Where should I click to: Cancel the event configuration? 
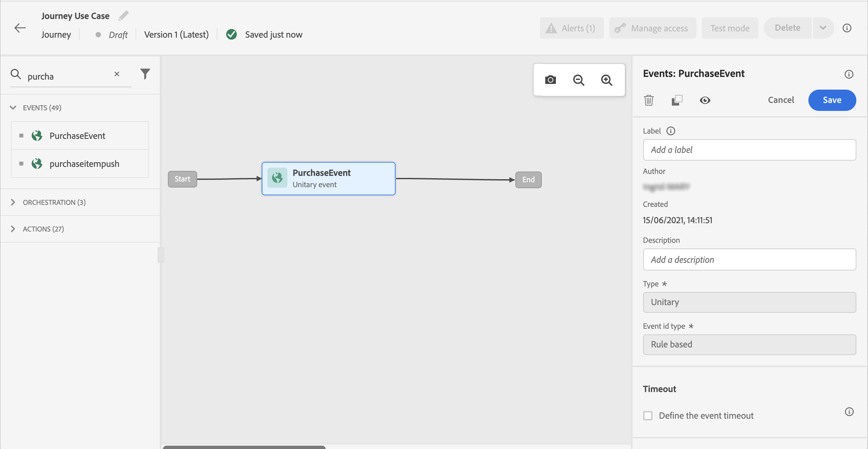(x=781, y=100)
